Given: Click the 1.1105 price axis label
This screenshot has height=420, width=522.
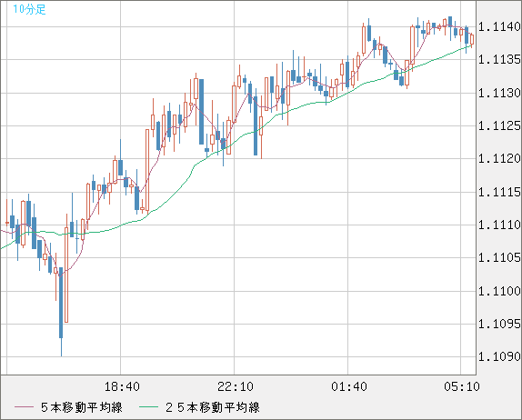Looking at the screenshot, I should point(499,257).
